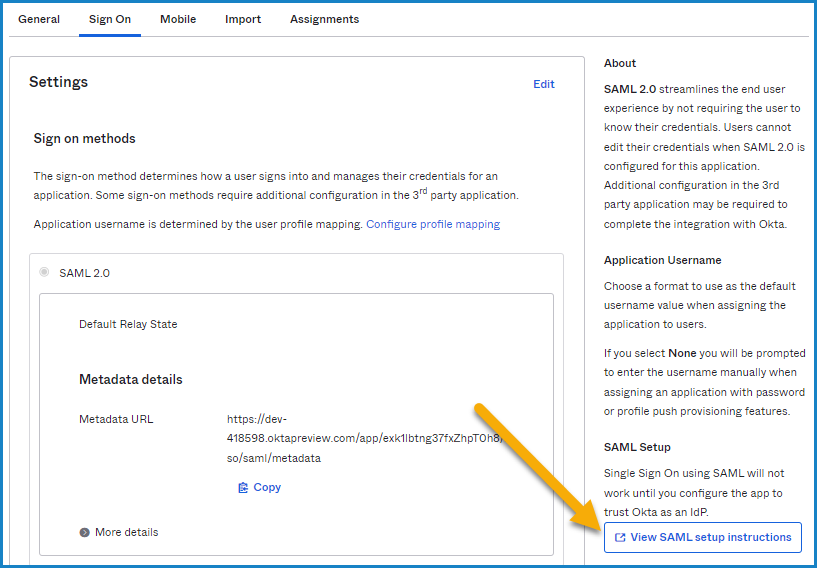The image size is (817, 568).
Task: Click the clipboard icon next to Copy
Action: [243, 488]
